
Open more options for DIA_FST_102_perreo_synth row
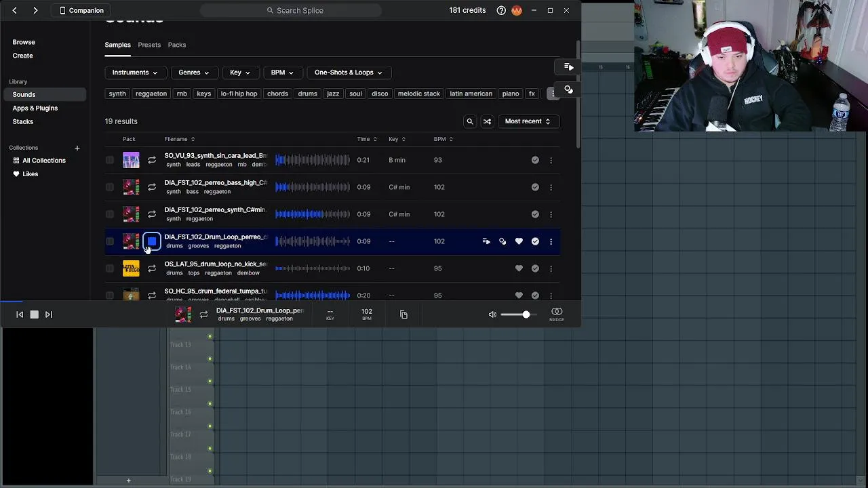551,214
